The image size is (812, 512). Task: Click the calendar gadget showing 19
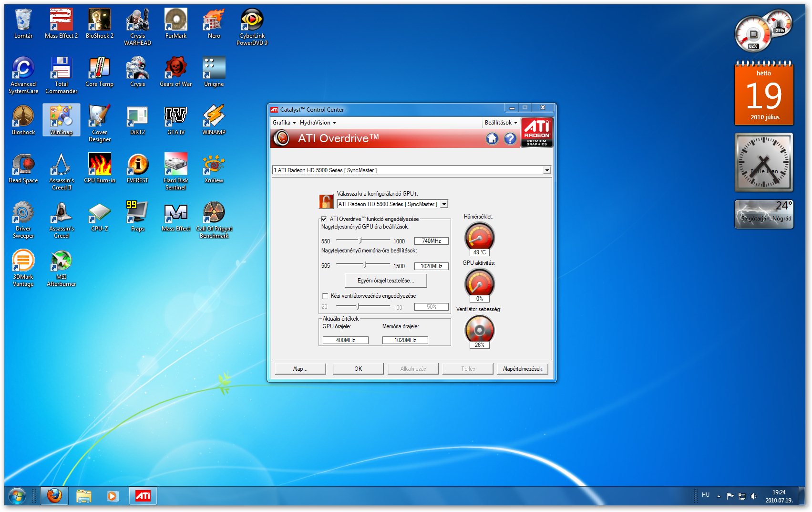(764, 93)
